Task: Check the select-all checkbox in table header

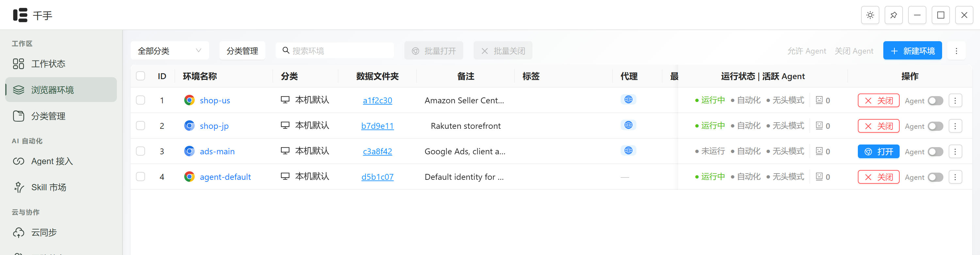Action: coord(140,76)
